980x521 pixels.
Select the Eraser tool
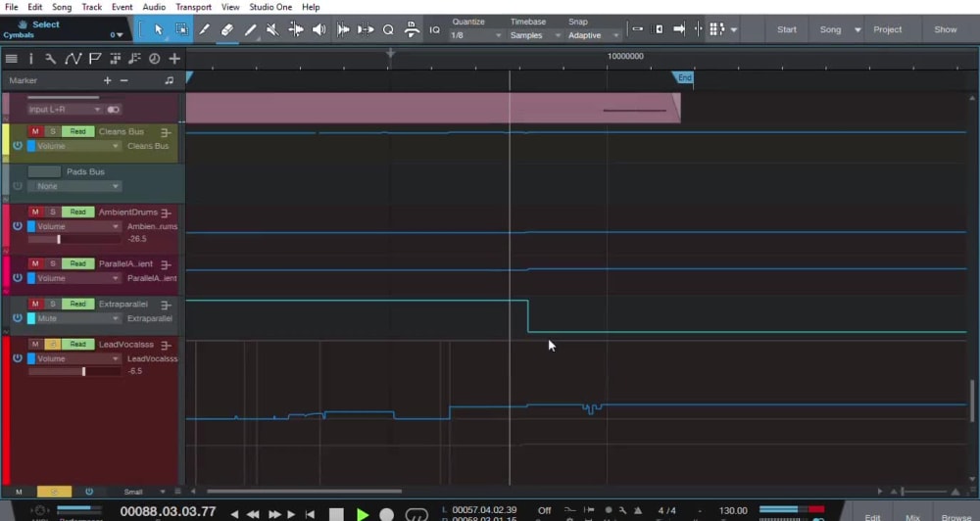click(227, 29)
